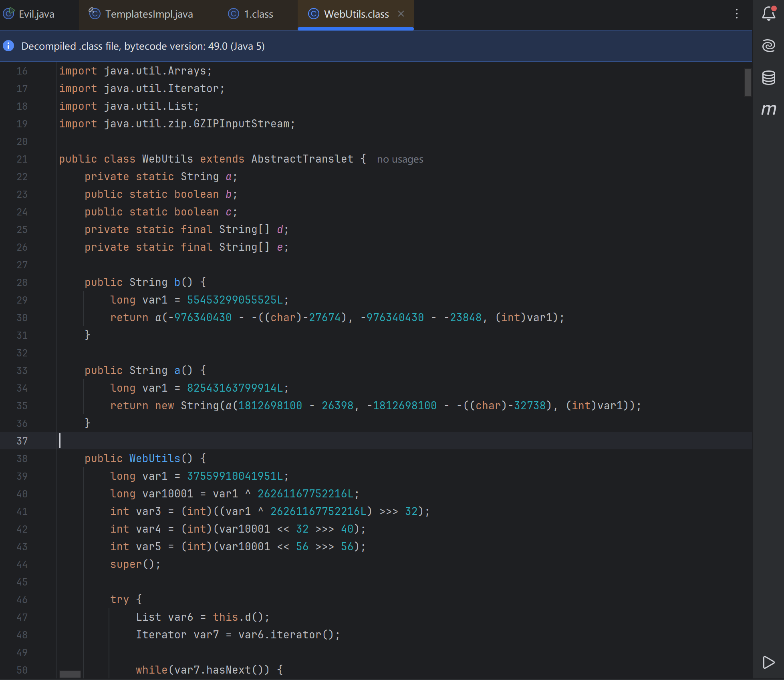
Task: Close the WebUtils.class tab
Action: point(401,14)
